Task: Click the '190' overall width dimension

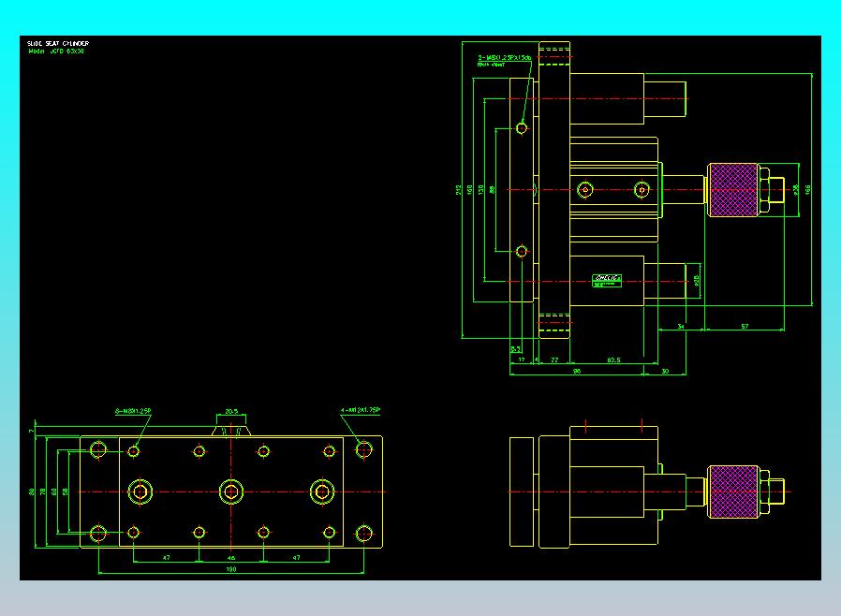Action: pyautogui.click(x=231, y=569)
